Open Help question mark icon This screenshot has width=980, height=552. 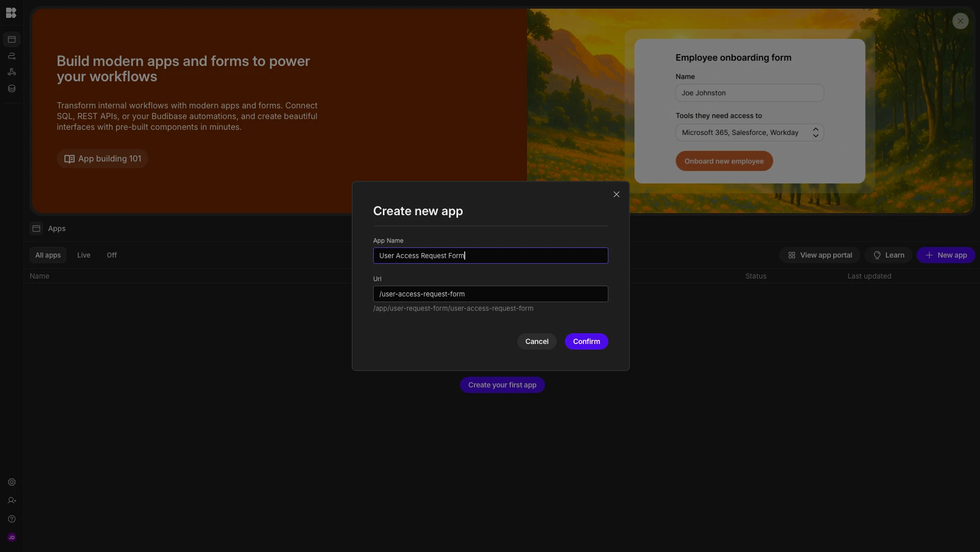point(12,519)
